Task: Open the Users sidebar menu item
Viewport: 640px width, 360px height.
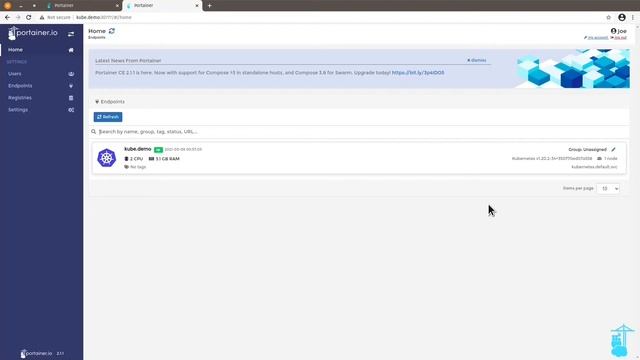Action: coord(41,74)
